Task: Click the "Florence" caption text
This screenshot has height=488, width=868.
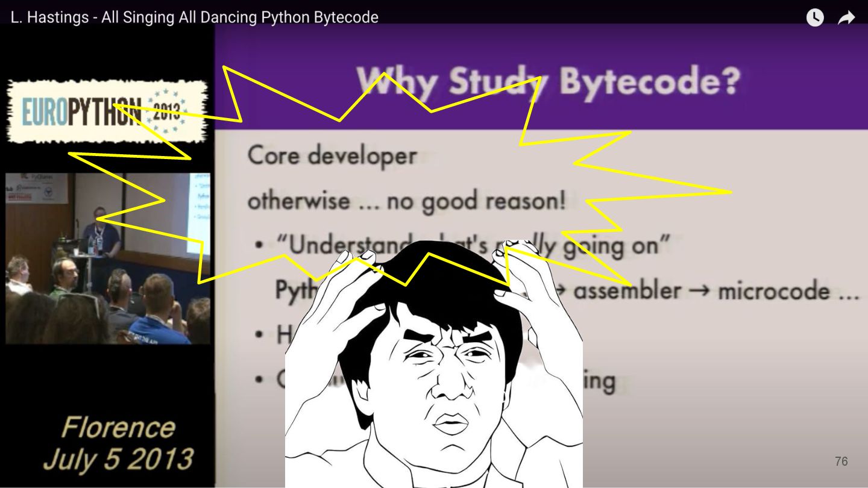Action: 118,428
